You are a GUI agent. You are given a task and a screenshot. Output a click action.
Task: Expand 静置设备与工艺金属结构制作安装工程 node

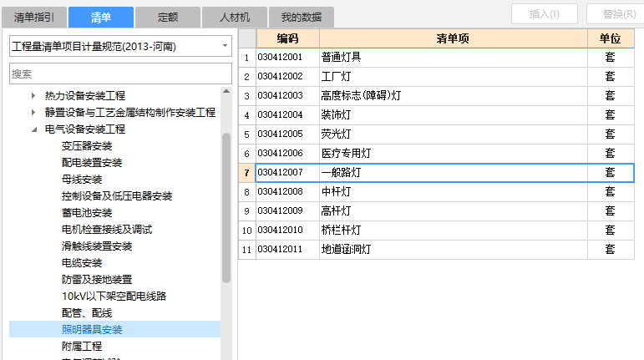tap(33, 112)
